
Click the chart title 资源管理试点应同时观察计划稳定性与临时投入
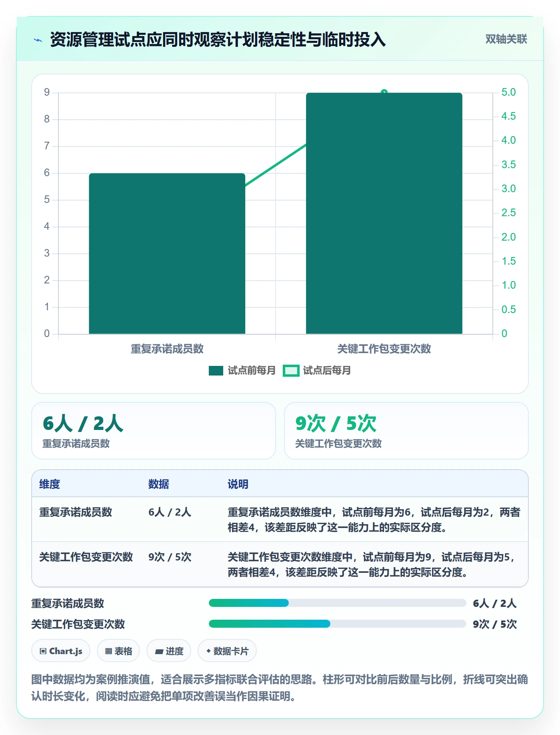click(x=218, y=40)
